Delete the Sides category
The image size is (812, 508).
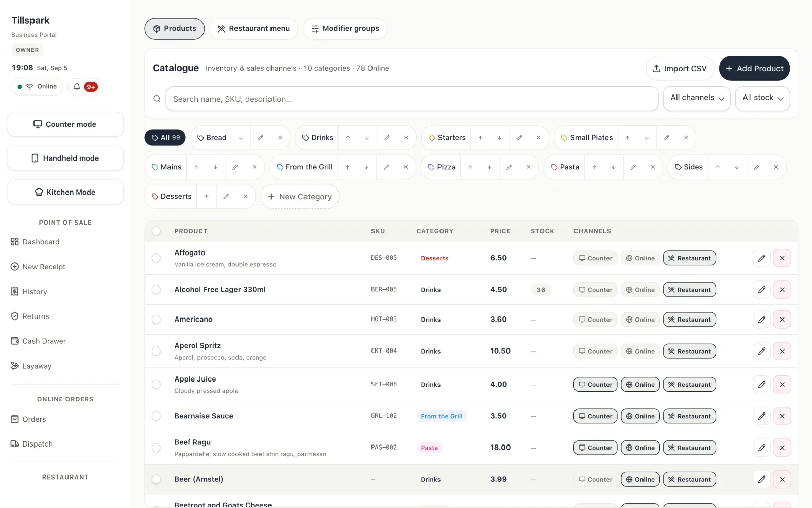point(776,167)
